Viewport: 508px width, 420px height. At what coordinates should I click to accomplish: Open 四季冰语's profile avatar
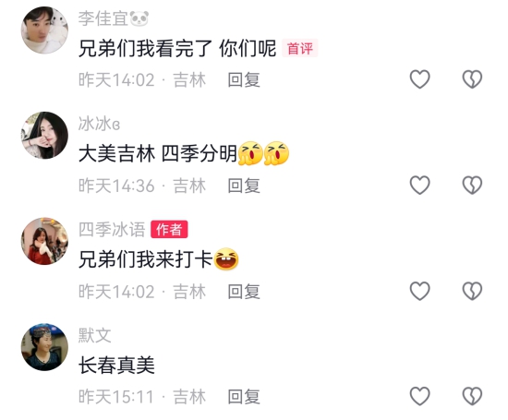click(44, 241)
